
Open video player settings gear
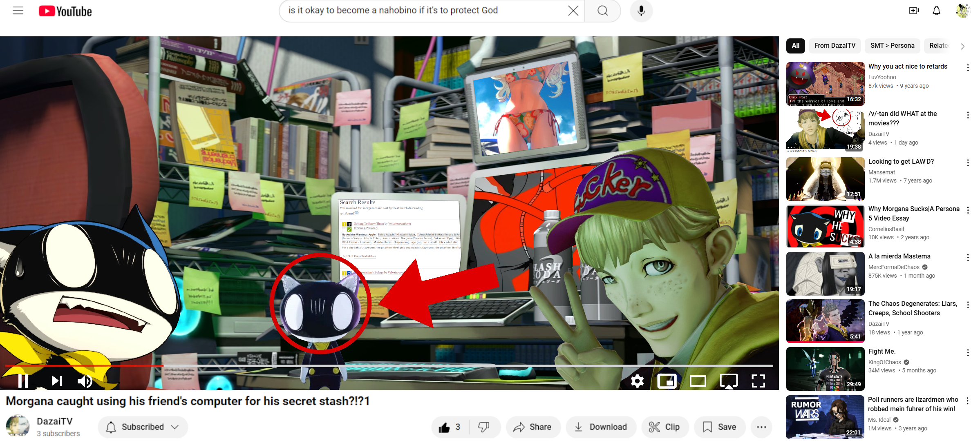point(637,381)
